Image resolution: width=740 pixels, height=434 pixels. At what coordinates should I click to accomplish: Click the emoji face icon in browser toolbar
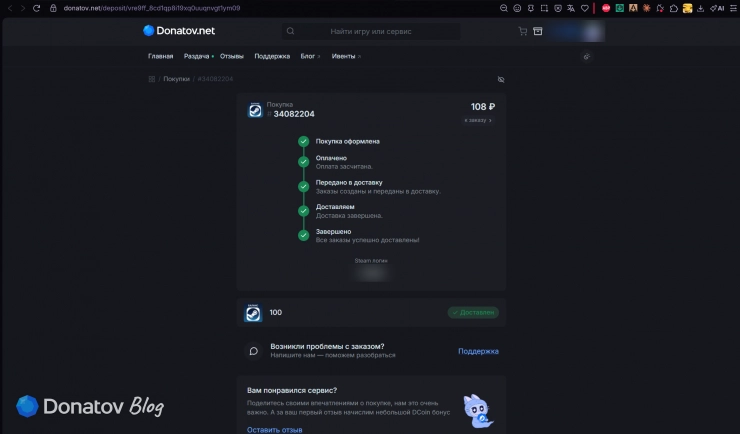tap(517, 8)
